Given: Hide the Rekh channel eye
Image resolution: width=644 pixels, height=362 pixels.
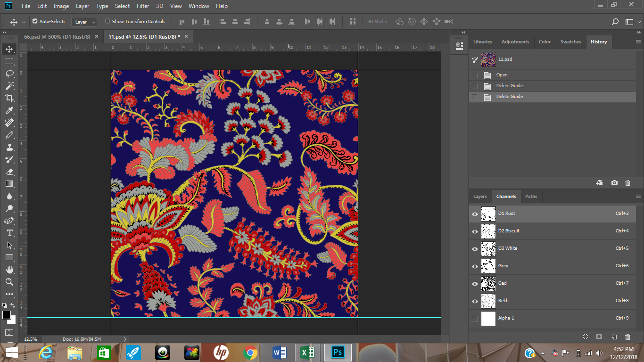Looking at the screenshot, I should (475, 301).
